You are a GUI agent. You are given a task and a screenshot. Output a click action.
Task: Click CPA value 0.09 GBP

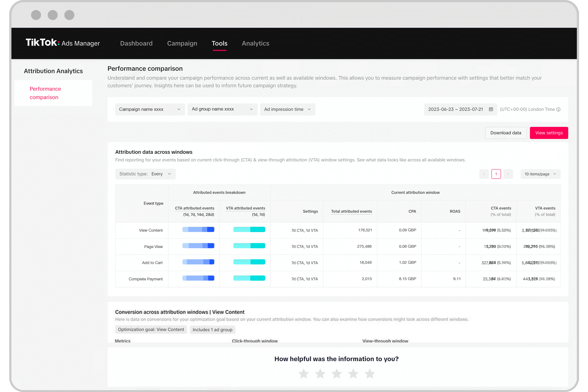(408, 230)
